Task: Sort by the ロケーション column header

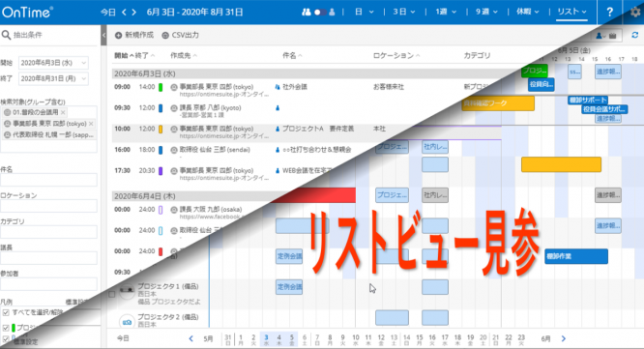Action: pyautogui.click(x=395, y=55)
